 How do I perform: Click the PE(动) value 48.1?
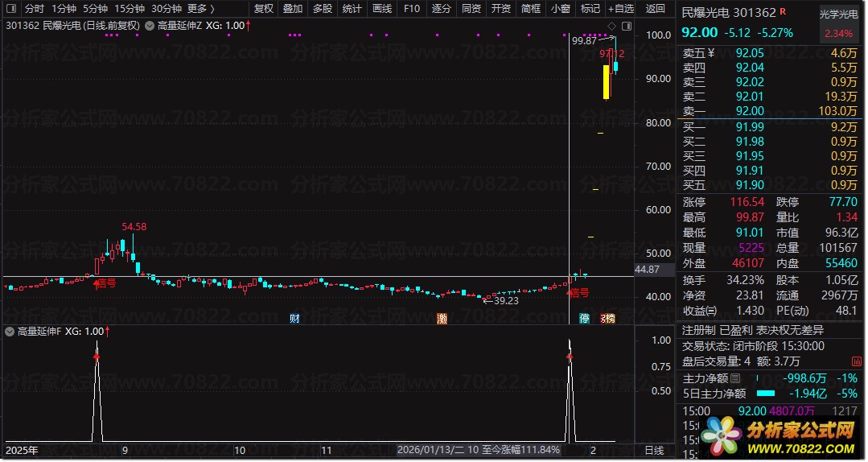point(846,311)
